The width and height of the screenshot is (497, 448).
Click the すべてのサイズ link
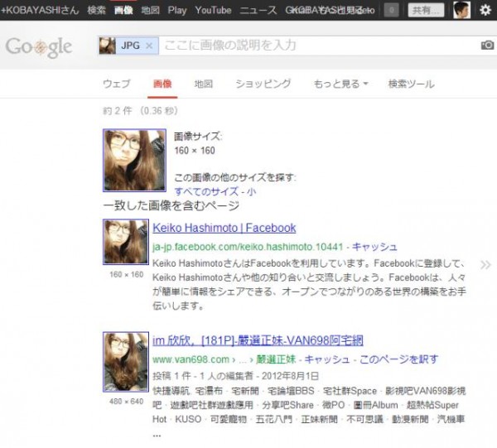coord(206,191)
